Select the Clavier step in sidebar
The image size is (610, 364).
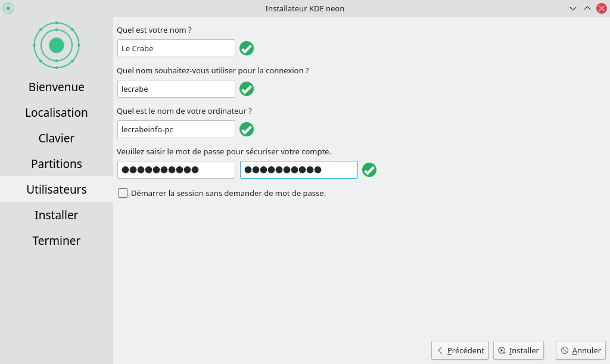tap(57, 138)
